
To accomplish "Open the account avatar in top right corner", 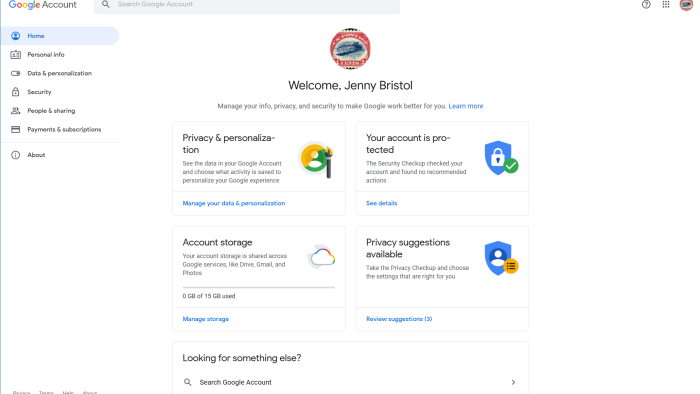I will coord(686,5).
